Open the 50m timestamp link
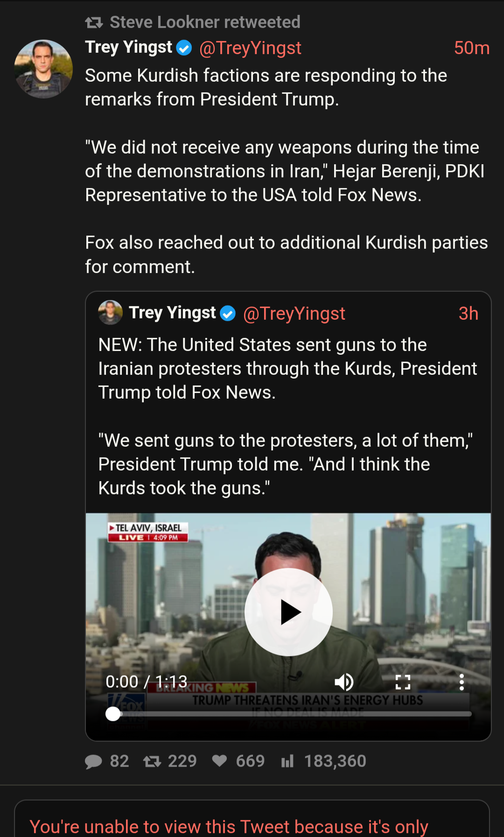 coord(472,48)
